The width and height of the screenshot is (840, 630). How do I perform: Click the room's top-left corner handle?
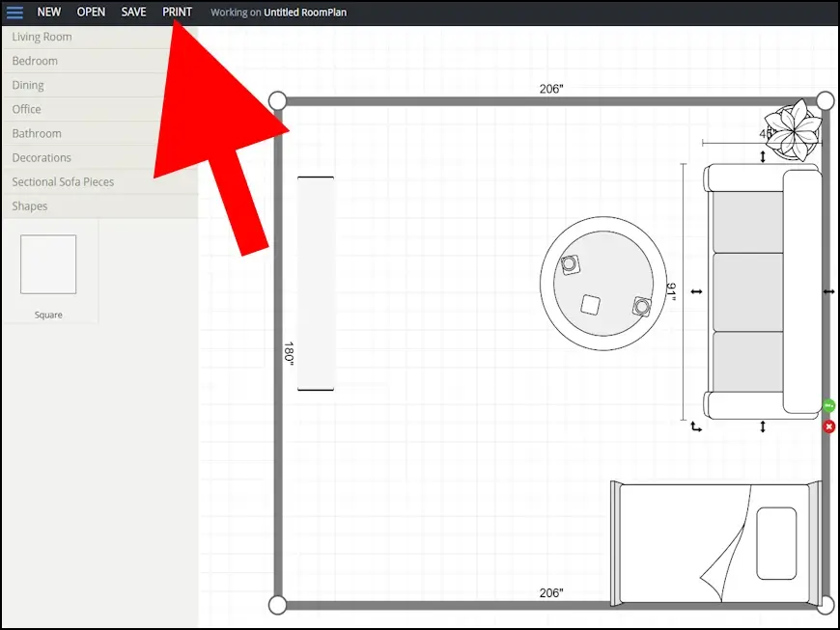click(x=277, y=100)
